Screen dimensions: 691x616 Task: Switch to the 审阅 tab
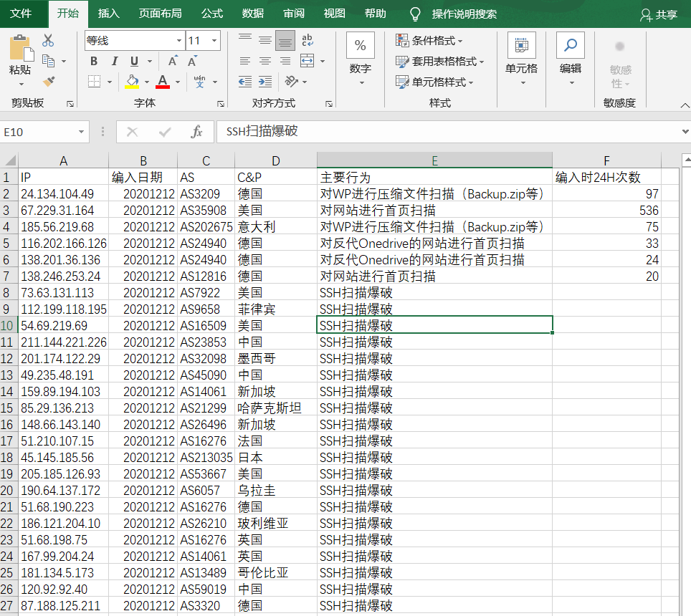click(x=293, y=14)
